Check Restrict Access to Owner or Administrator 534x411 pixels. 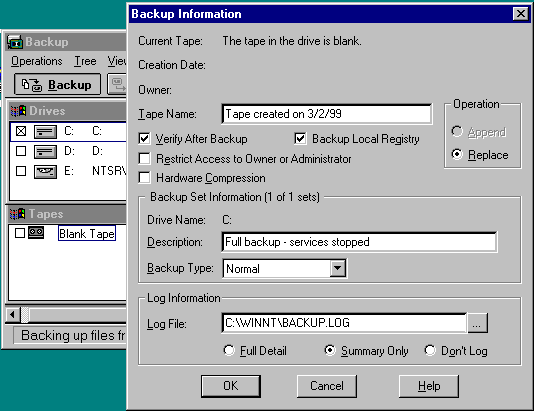(144, 158)
